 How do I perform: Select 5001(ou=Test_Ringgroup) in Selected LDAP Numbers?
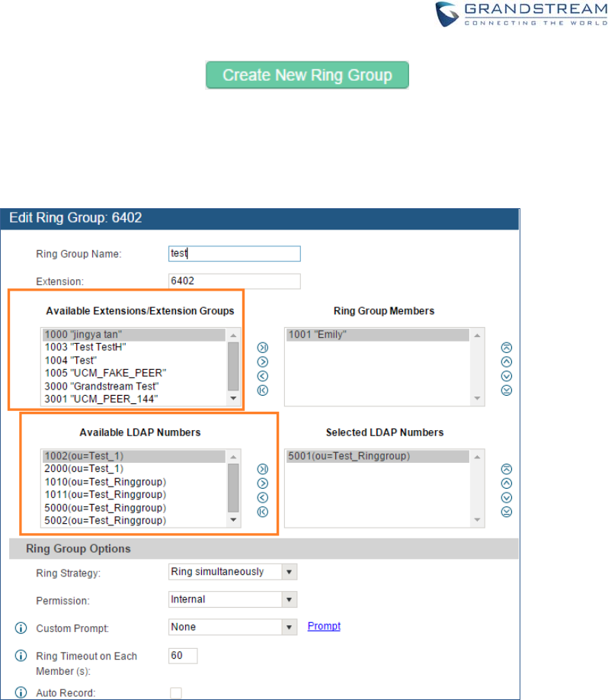coord(378,456)
